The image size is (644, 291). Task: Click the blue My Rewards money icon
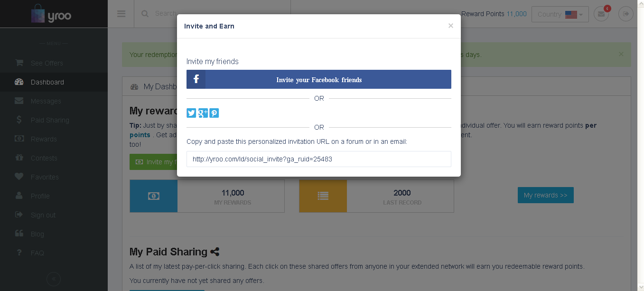coord(153,196)
